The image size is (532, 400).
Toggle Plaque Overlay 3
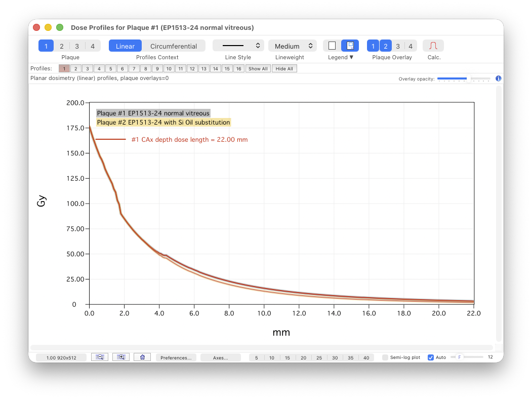point(398,46)
